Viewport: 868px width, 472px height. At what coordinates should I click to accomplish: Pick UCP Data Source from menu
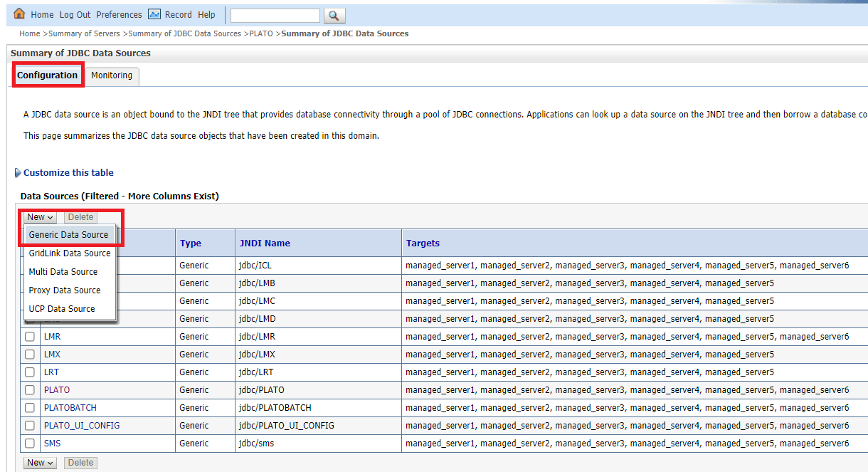point(62,309)
